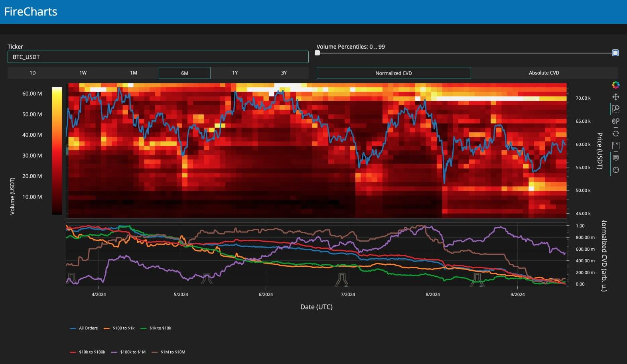This screenshot has height=364, width=627.
Task: Toggle the $1M to $10M legend entry
Action: coord(169,352)
